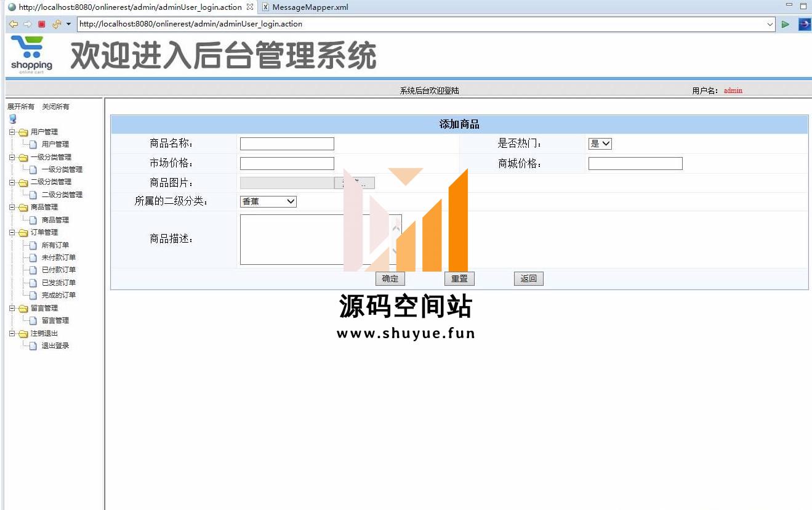Image resolution: width=812 pixels, height=510 pixels.
Task: Open the 所属的二级分类 dropdown showing 香蕉
Action: coord(268,201)
